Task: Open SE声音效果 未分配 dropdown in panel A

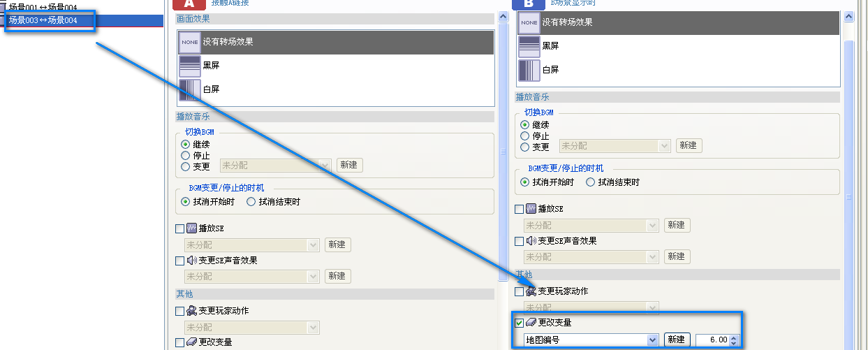Action: coord(252,276)
